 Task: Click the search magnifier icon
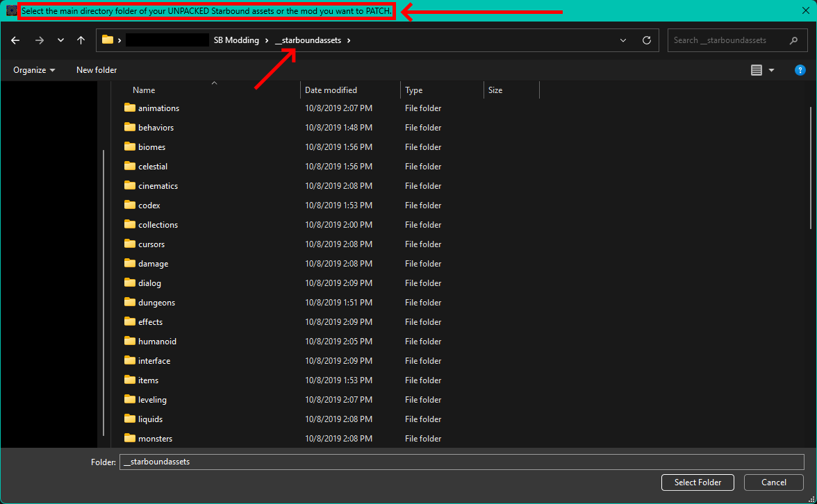[793, 40]
